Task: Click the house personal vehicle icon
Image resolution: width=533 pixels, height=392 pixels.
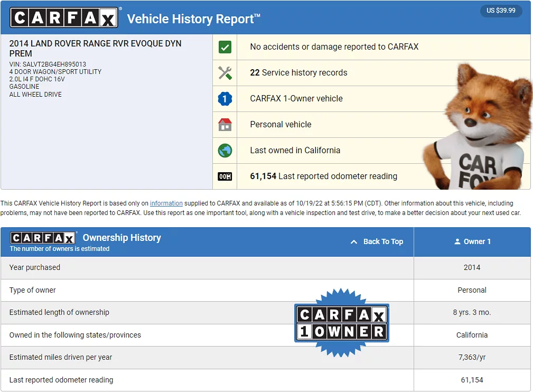Action: [x=225, y=125]
